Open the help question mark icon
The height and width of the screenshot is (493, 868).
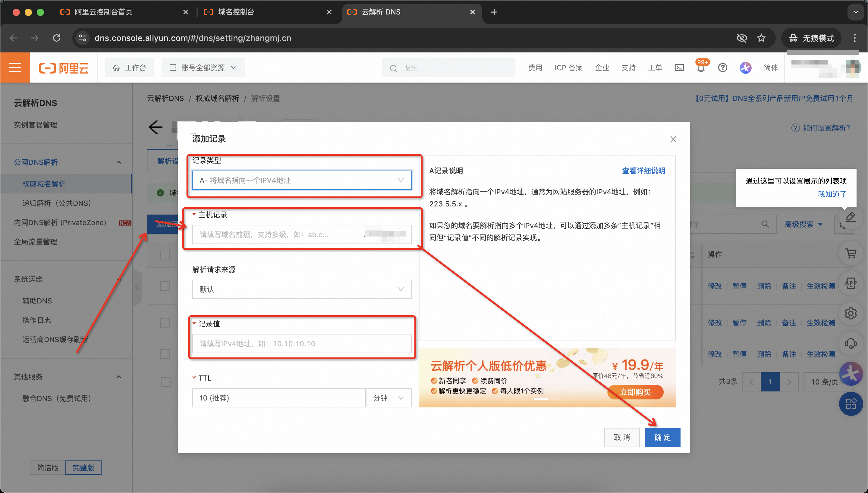(722, 68)
